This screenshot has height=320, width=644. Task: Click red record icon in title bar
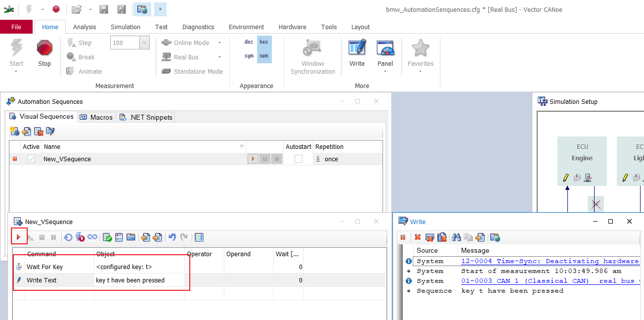pyautogui.click(x=56, y=9)
